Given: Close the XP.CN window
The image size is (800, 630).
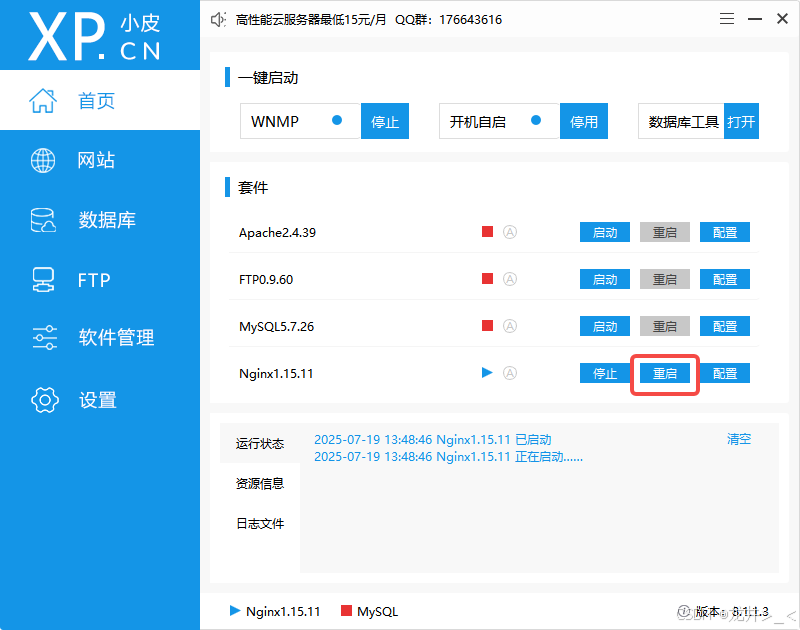Looking at the screenshot, I should [x=782, y=19].
